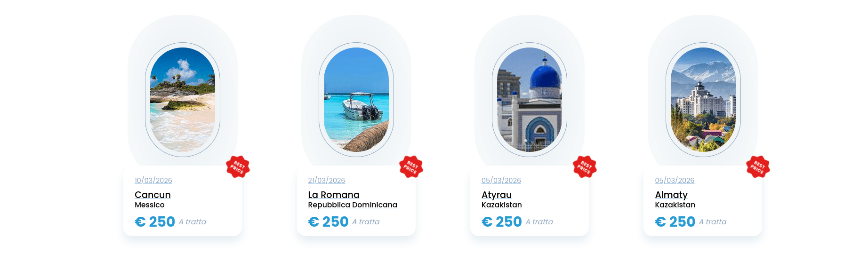Click the 10/03/2026 departure date link
This screenshot has height=253, width=868.
[153, 181]
